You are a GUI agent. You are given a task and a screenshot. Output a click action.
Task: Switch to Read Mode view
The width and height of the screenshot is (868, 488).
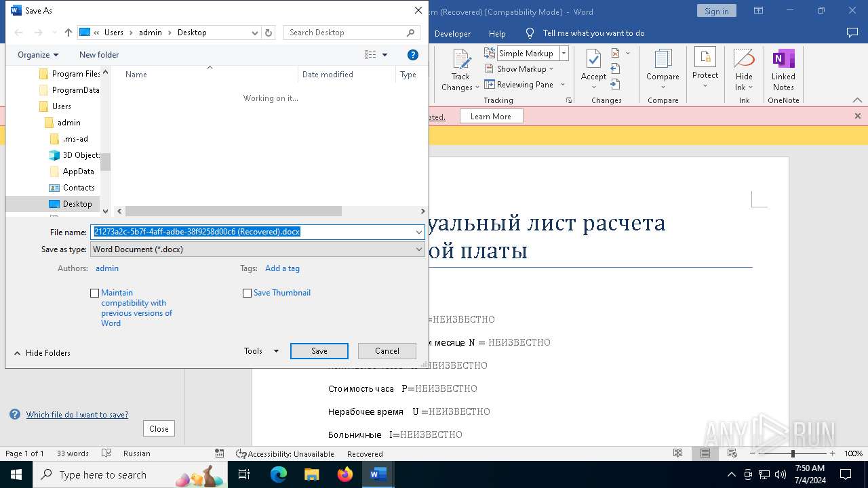tap(677, 453)
